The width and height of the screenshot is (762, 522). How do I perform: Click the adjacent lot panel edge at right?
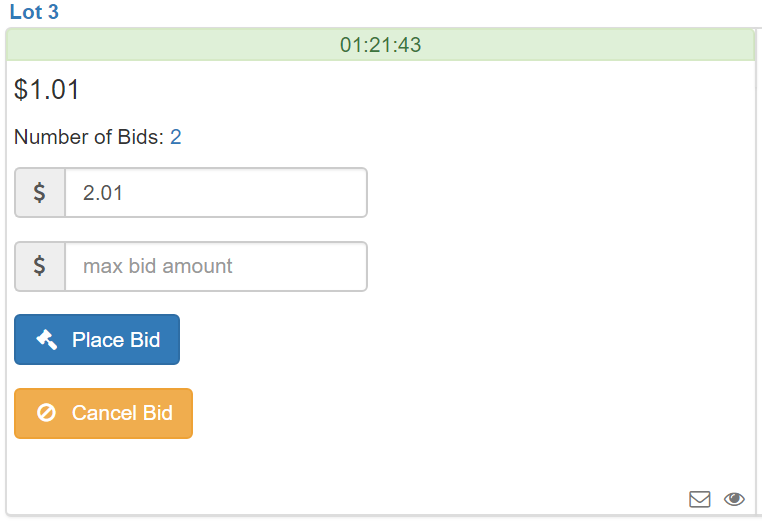click(x=759, y=272)
